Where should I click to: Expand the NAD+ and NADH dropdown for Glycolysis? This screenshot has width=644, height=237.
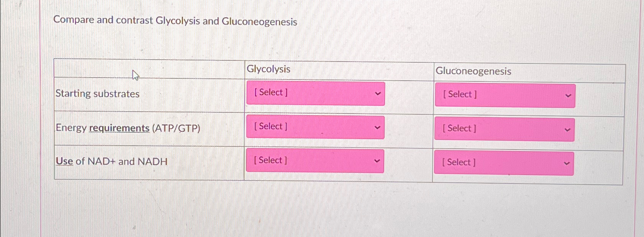(x=315, y=161)
